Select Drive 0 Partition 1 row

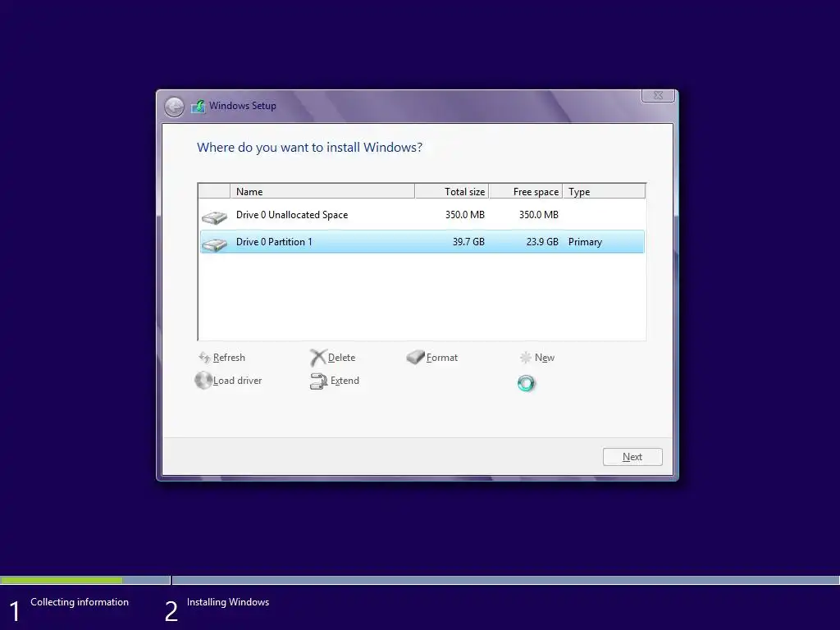pos(422,242)
